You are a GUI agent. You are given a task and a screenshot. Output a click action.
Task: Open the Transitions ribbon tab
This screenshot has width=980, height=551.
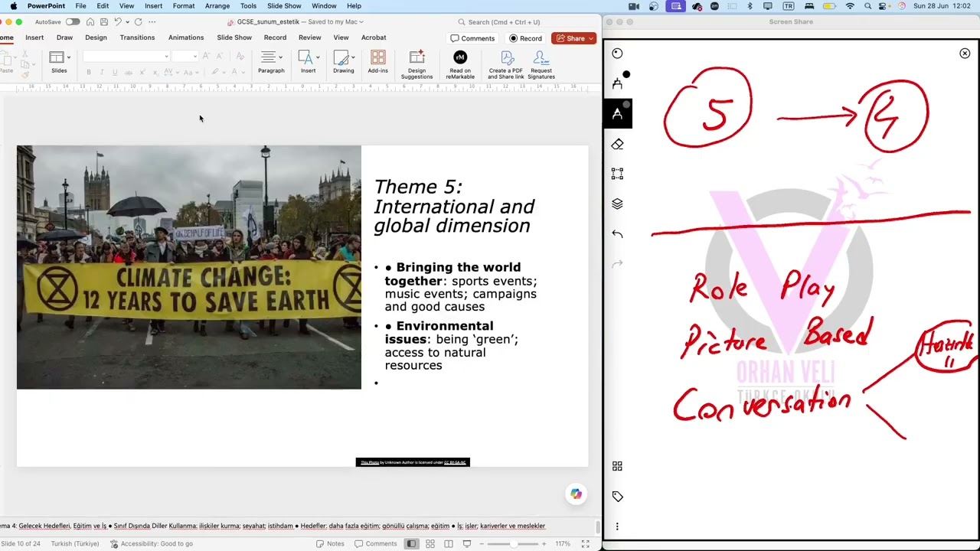pyautogui.click(x=137, y=37)
